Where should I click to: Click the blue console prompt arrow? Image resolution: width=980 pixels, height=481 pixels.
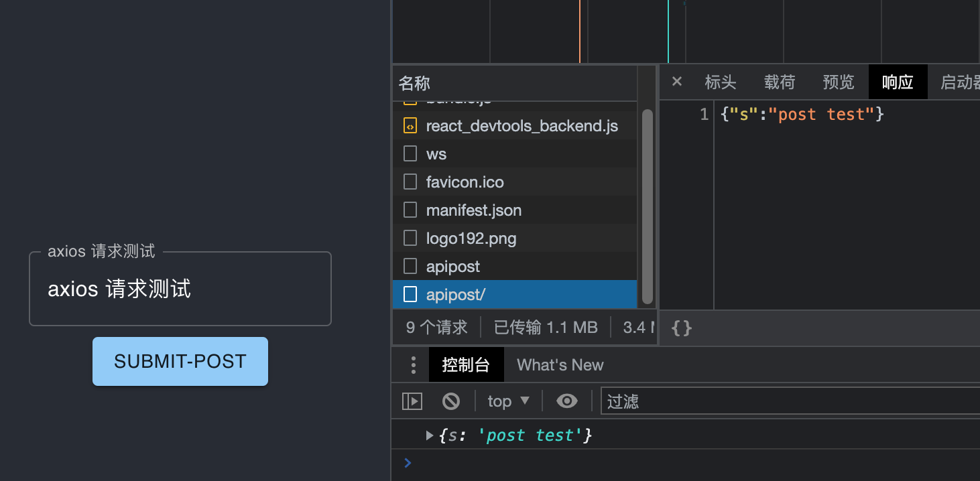407,462
